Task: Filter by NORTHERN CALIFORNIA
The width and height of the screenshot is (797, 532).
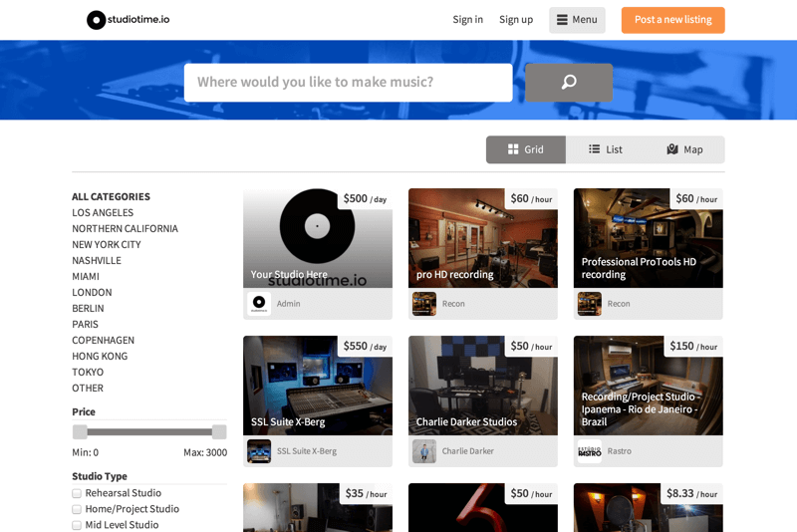Action: coord(126,229)
